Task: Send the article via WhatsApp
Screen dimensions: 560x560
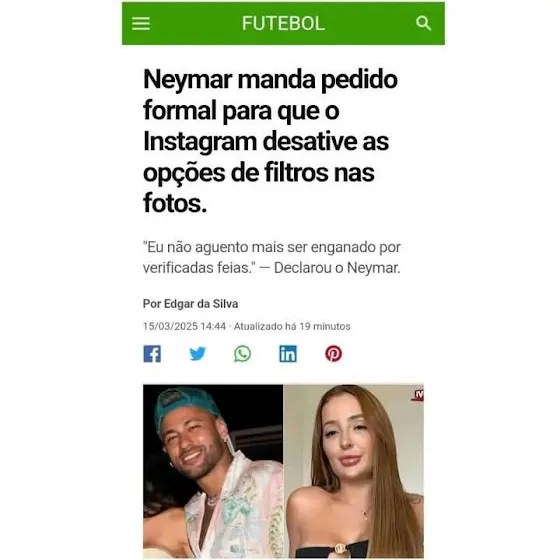Action: point(242,354)
